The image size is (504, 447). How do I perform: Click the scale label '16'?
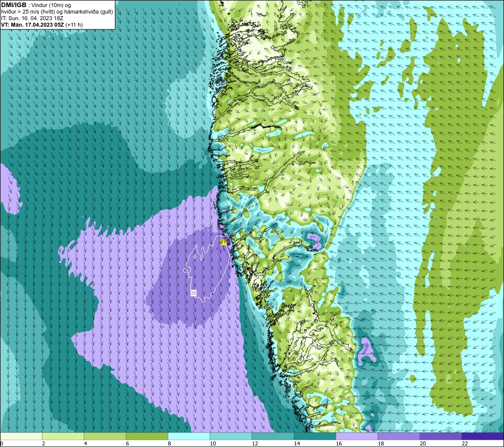339,443
